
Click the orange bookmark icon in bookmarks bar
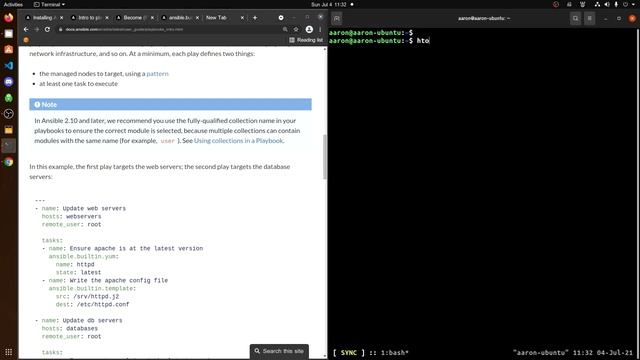[x=26, y=40]
